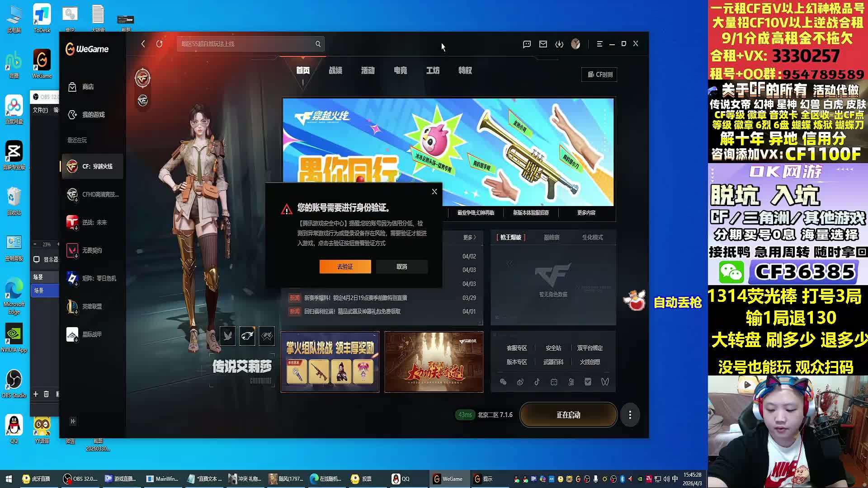Open the download manager icon

tap(559, 44)
